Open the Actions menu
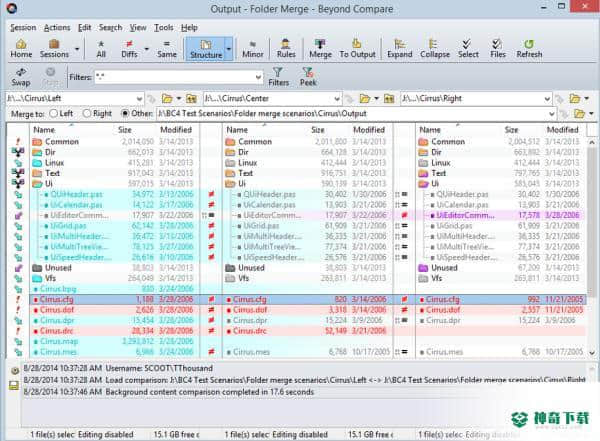 pos(57,28)
